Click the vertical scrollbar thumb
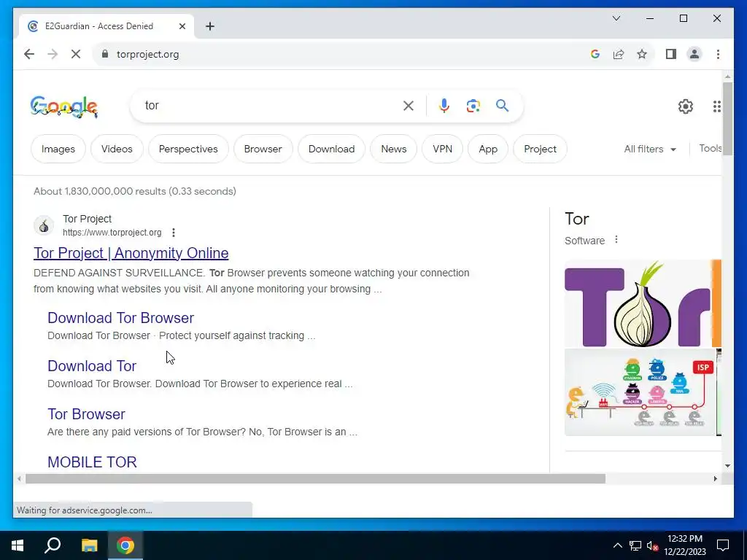The image size is (747, 560). click(727, 117)
